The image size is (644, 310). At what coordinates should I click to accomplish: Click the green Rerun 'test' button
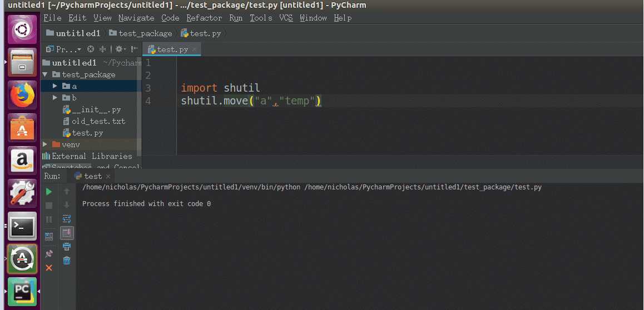coord(49,192)
